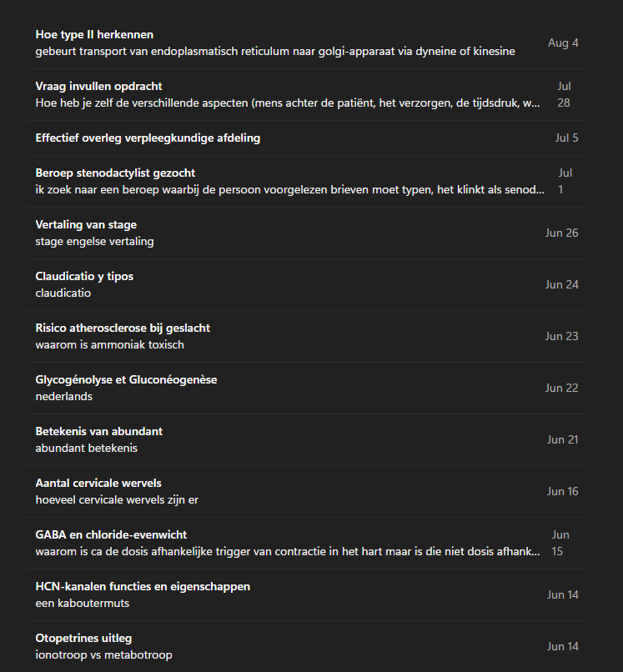The image size is (623, 672).
Task: Click the 'hoeveel cervicale wervels zijn er' preview
Action: (117, 500)
